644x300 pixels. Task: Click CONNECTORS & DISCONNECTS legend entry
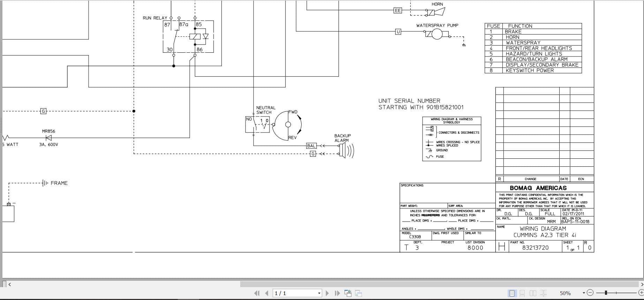(459, 133)
